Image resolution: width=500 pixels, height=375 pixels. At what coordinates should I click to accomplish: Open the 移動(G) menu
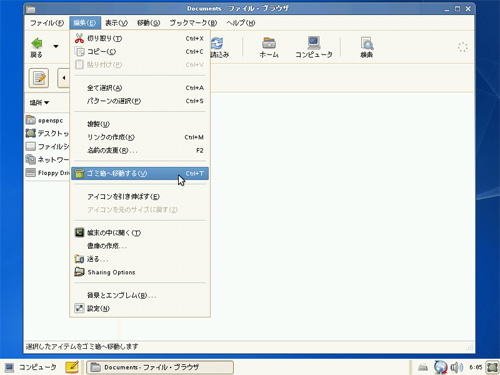[x=149, y=23]
